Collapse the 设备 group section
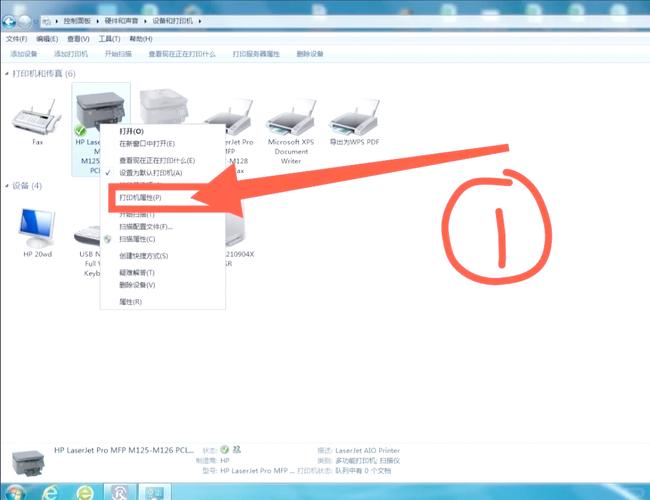650x500 pixels. pos(6,186)
